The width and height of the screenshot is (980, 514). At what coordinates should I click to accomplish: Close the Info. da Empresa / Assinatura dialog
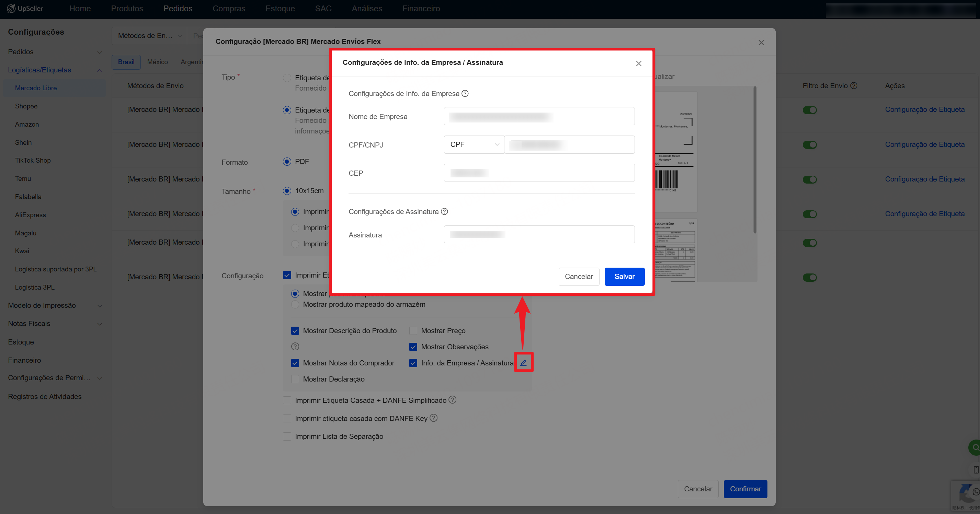[x=638, y=63]
